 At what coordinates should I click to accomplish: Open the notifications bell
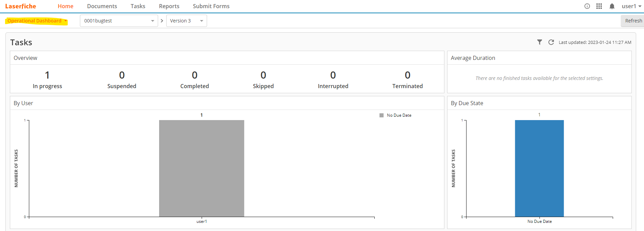(x=612, y=6)
